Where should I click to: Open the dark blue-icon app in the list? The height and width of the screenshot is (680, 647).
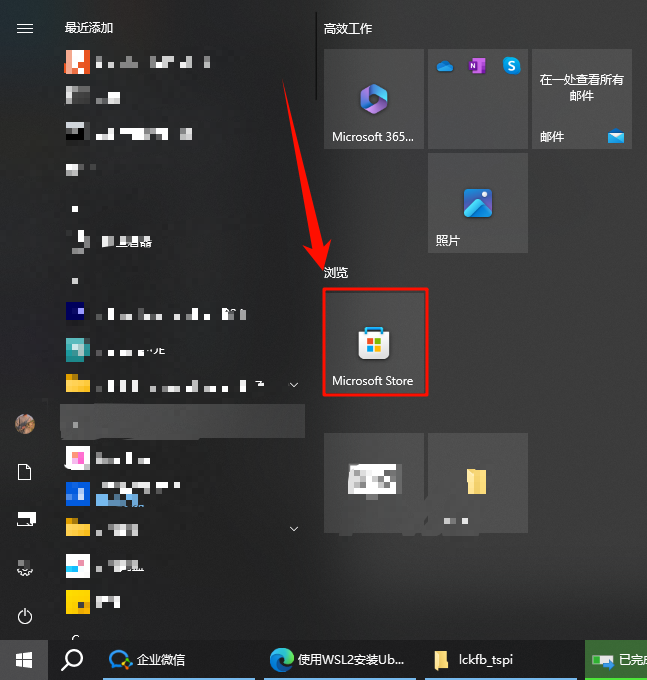click(183, 313)
